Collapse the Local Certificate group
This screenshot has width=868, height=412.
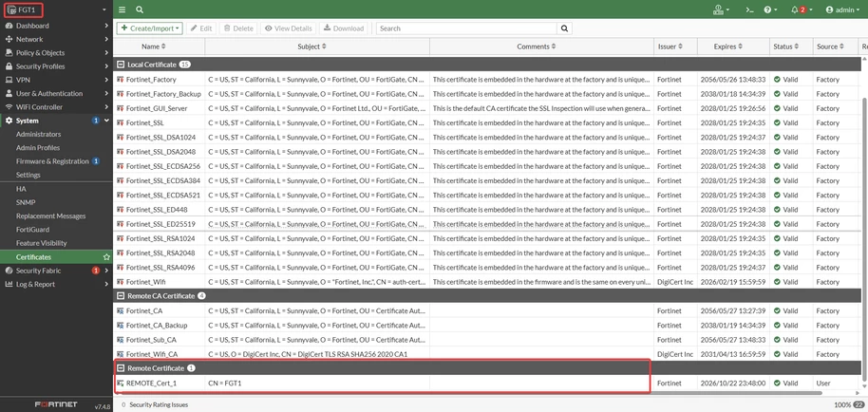tap(121, 65)
